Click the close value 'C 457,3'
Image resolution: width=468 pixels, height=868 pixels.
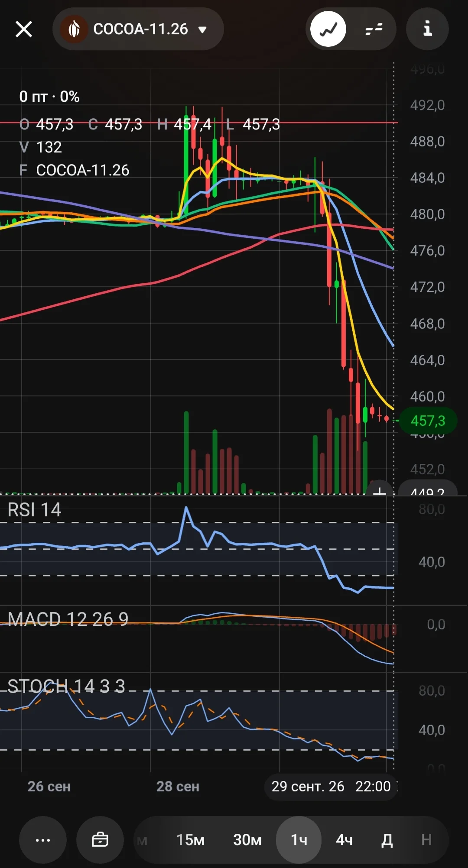click(x=115, y=124)
